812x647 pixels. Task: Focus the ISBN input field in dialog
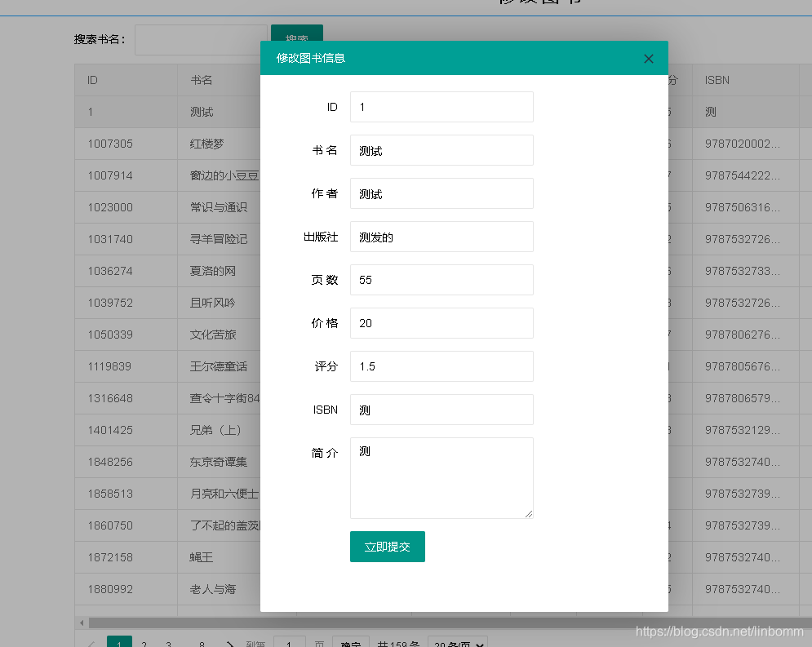[441, 410]
